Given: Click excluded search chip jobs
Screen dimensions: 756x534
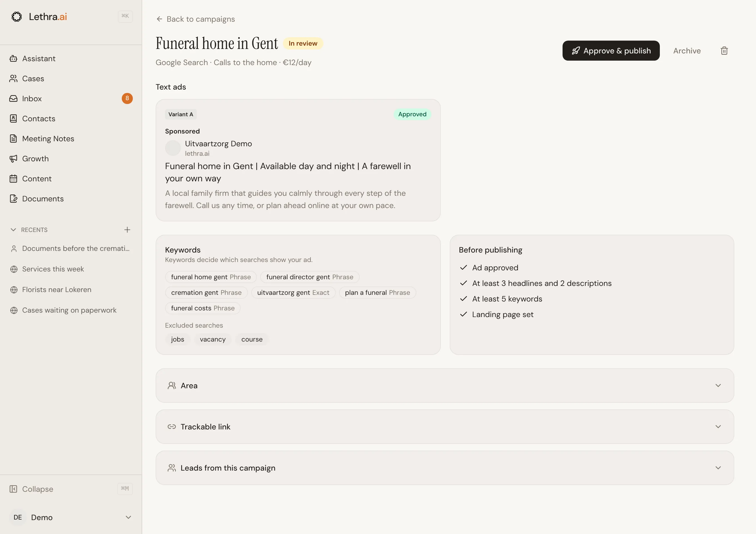Looking at the screenshot, I should point(178,339).
